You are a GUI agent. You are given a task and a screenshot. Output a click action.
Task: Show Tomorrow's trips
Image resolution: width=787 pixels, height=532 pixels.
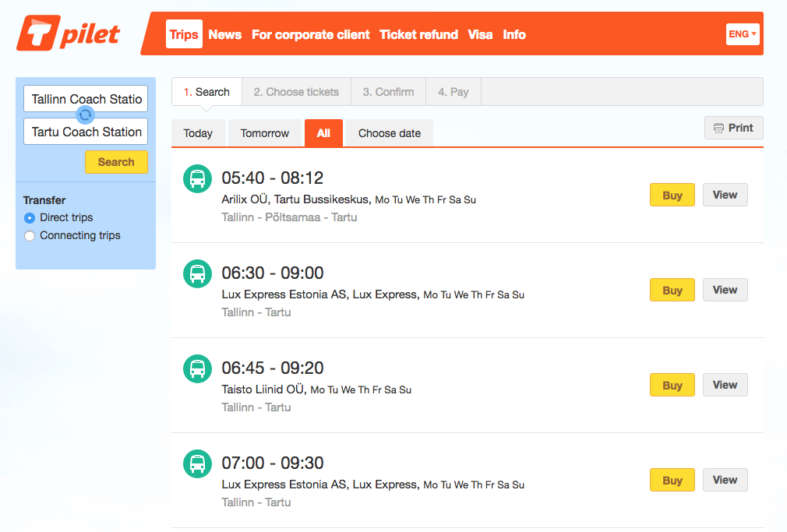click(x=264, y=133)
